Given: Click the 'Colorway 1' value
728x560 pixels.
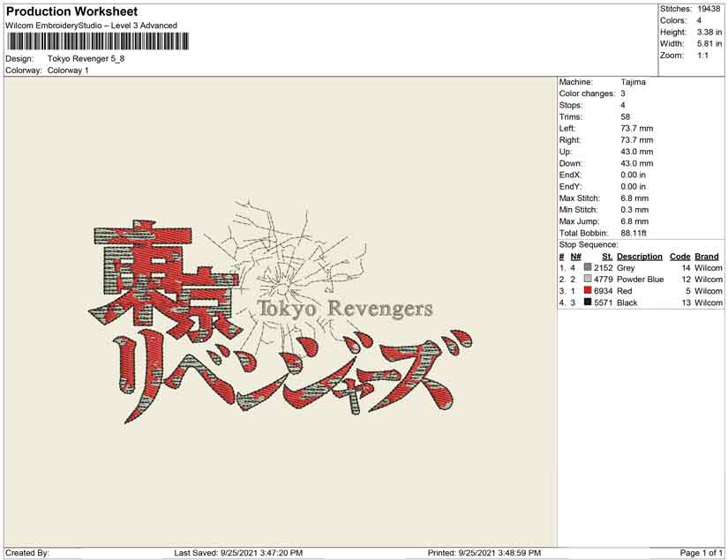Looking at the screenshot, I should 68,71.
